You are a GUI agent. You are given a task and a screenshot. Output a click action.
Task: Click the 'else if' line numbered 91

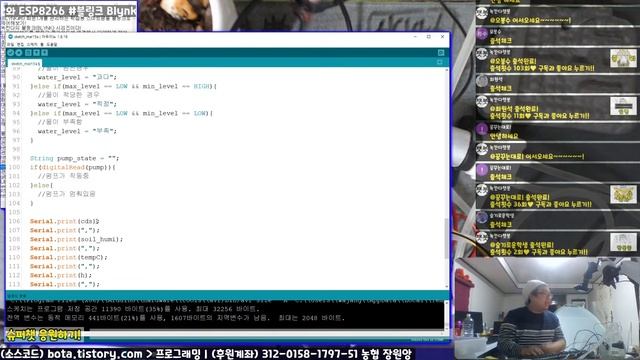coord(123,87)
